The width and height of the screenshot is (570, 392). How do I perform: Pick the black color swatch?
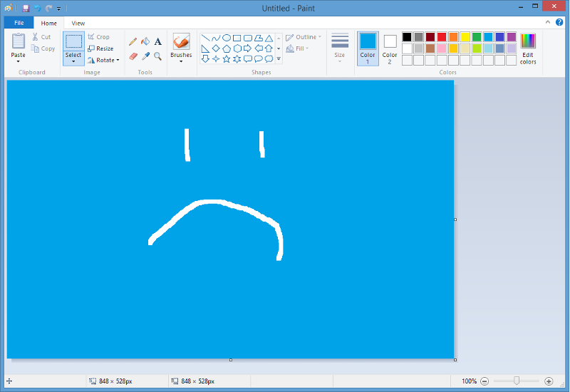[x=407, y=37]
